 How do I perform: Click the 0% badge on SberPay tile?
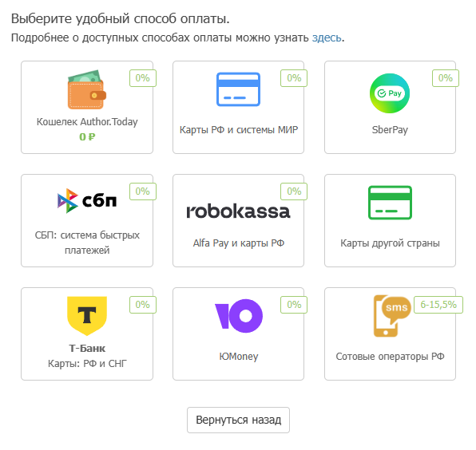coord(446,78)
